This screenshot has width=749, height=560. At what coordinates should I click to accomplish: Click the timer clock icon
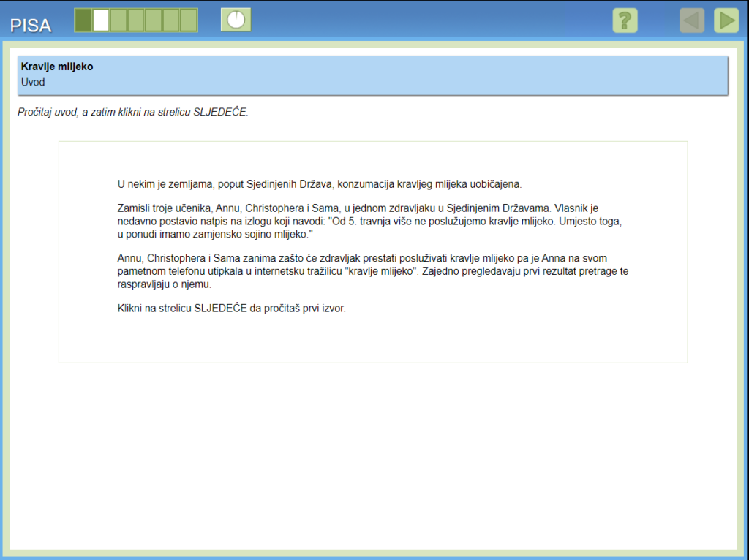(236, 20)
